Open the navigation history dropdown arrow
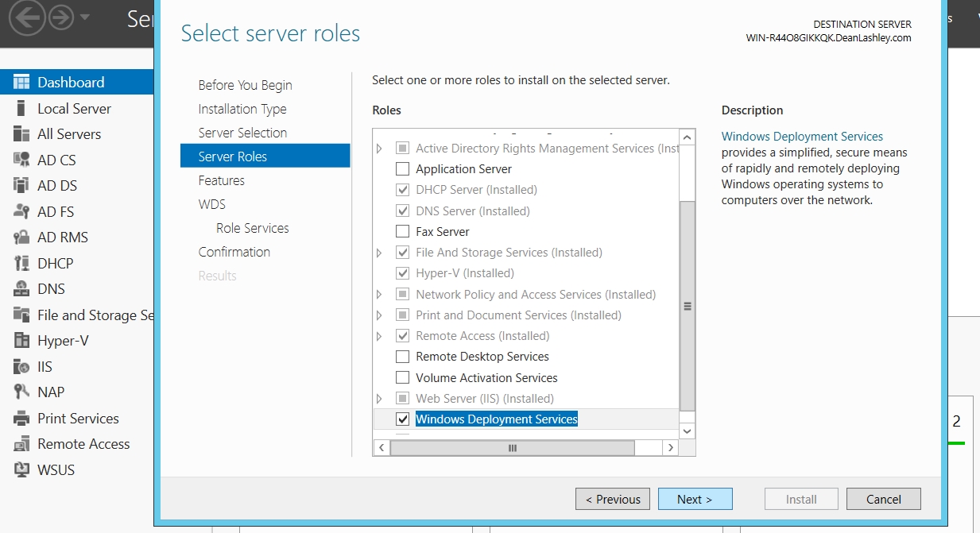Viewport: 980px width, 533px height. (84, 17)
